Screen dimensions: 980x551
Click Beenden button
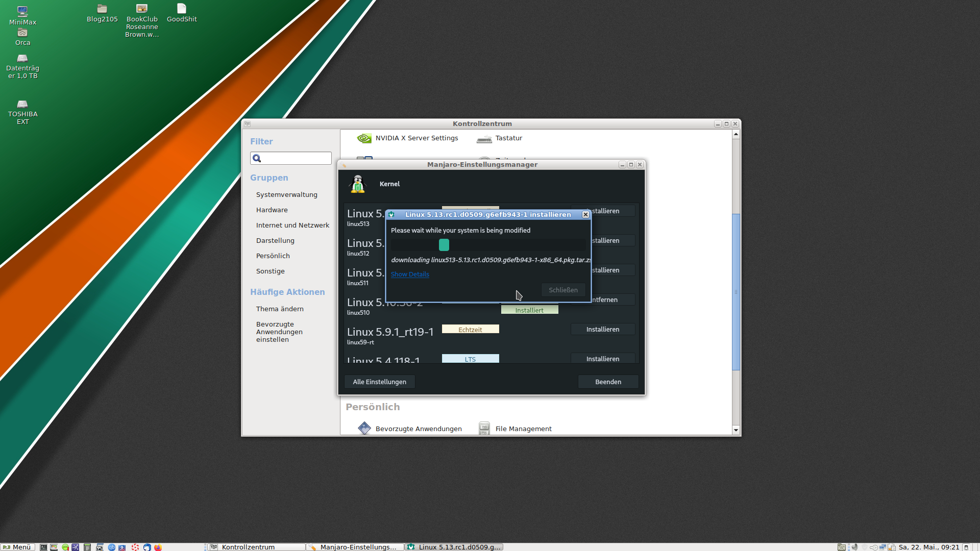pyautogui.click(x=608, y=382)
